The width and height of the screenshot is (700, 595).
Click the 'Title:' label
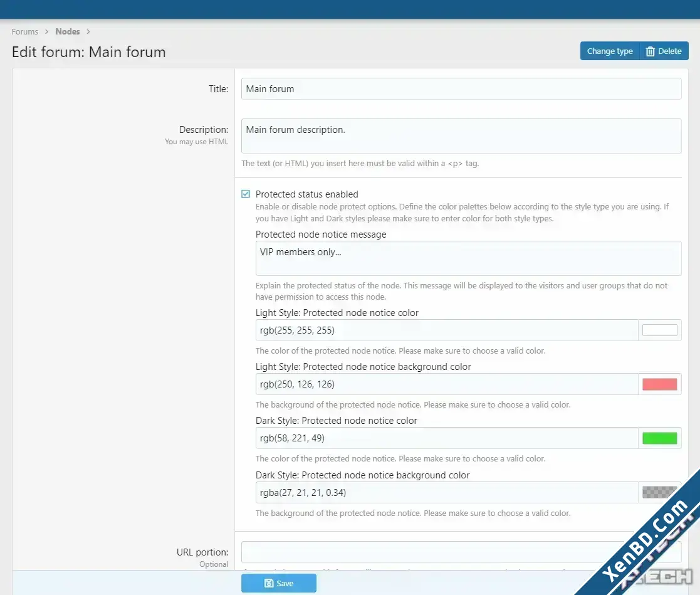(x=218, y=89)
